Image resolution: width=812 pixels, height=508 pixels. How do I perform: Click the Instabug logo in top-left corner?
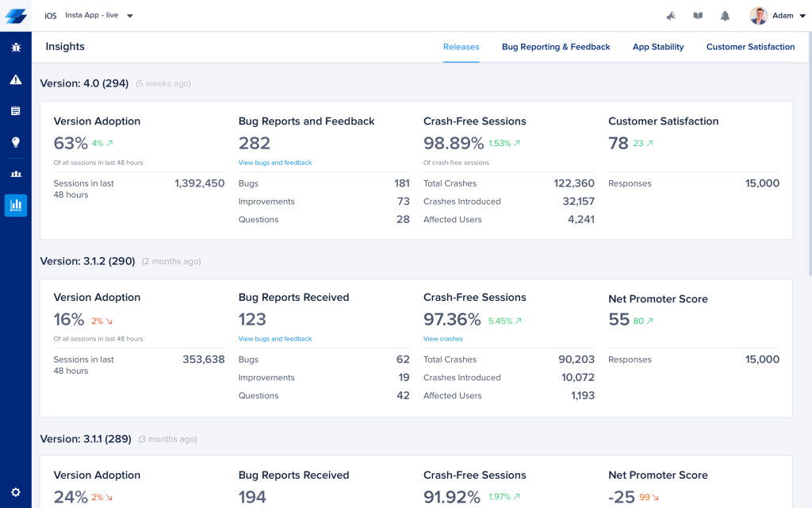[16, 16]
